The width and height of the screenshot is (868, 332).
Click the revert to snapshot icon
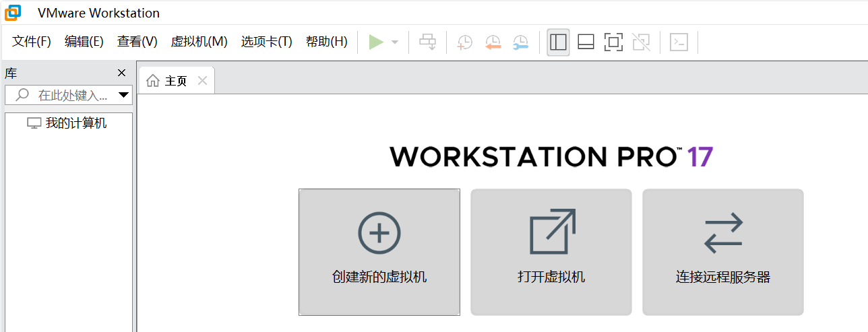493,42
